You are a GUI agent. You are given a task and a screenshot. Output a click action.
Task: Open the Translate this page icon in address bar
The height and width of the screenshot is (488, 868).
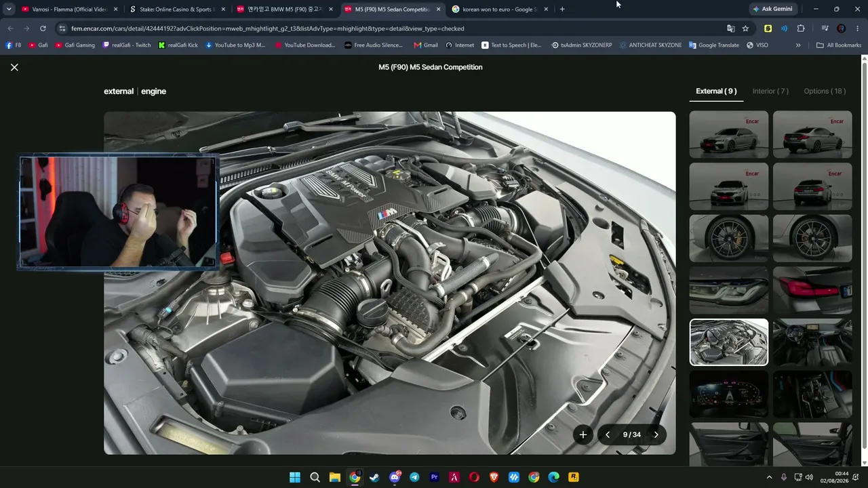click(730, 28)
